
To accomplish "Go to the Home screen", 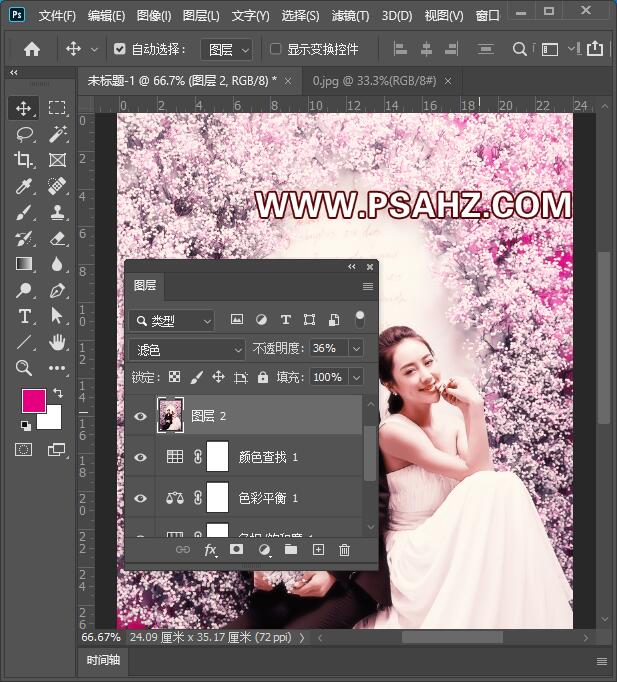I will (x=32, y=49).
